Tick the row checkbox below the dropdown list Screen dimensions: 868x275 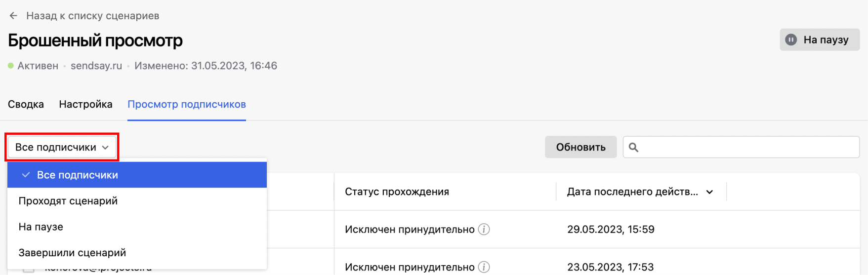[x=29, y=270]
